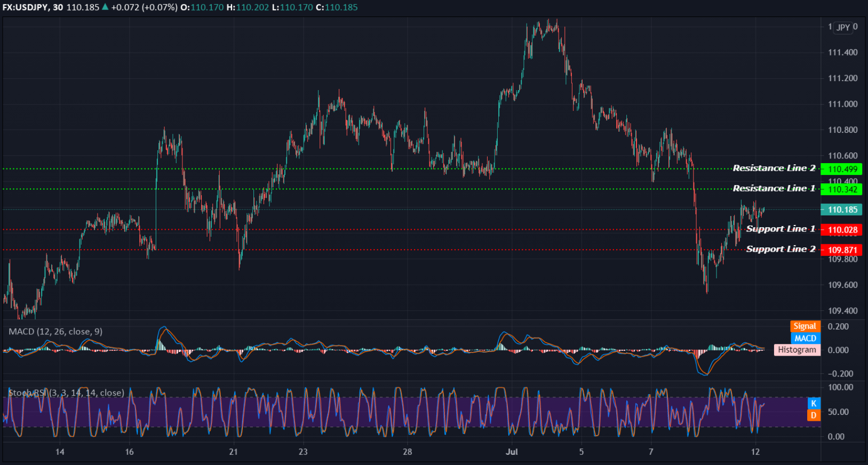This screenshot has width=868, height=465.
Task: Click the blue K label tag
Action: [x=814, y=403]
